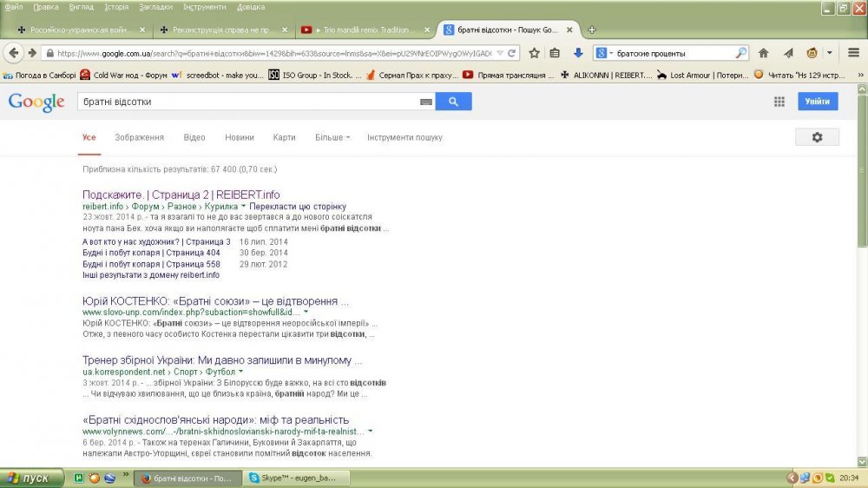Click the Google search input field
The image size is (868, 488).
[247, 102]
